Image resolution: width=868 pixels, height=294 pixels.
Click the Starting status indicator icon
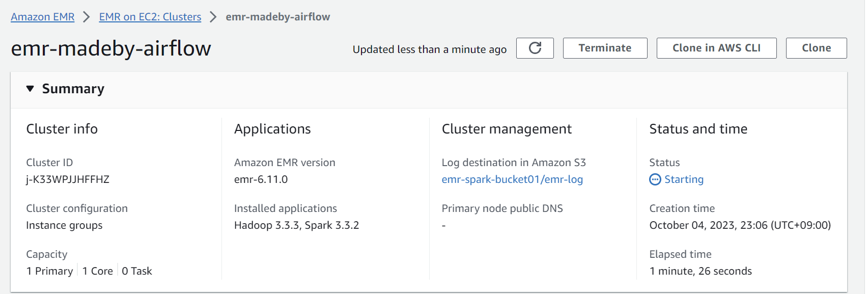(x=655, y=179)
